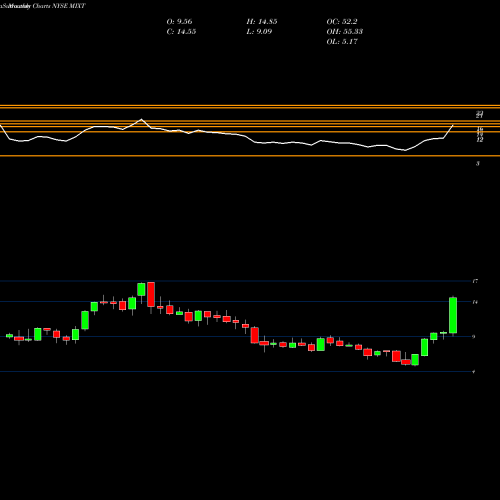Click the '14' price axis label
Viewport: 500px width, 500px height.
click(x=475, y=302)
